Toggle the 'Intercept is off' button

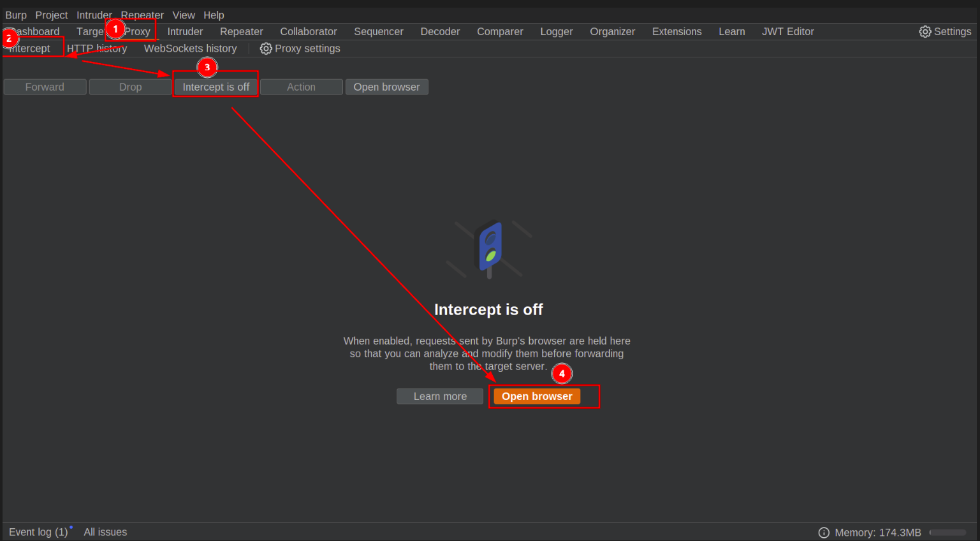[x=216, y=87]
